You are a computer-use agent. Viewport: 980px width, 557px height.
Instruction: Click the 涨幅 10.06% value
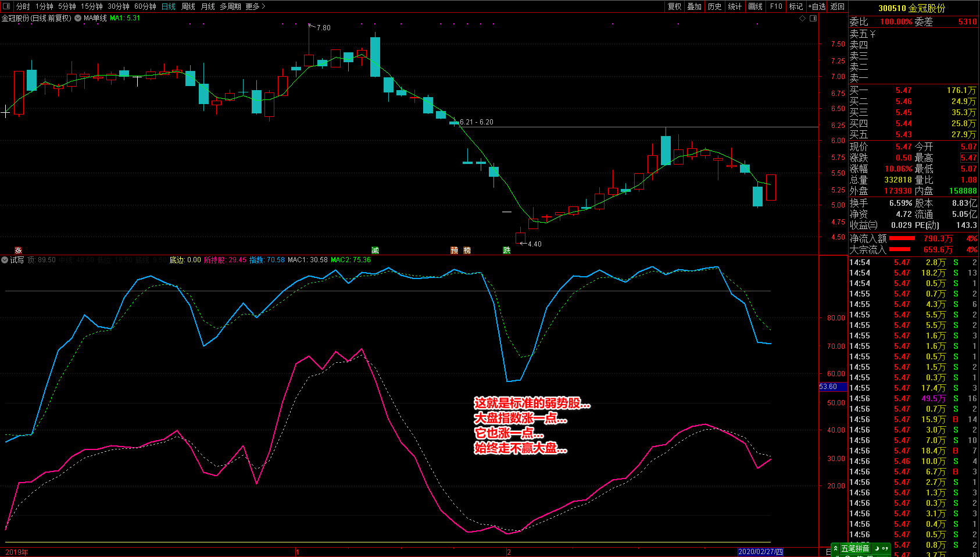899,169
